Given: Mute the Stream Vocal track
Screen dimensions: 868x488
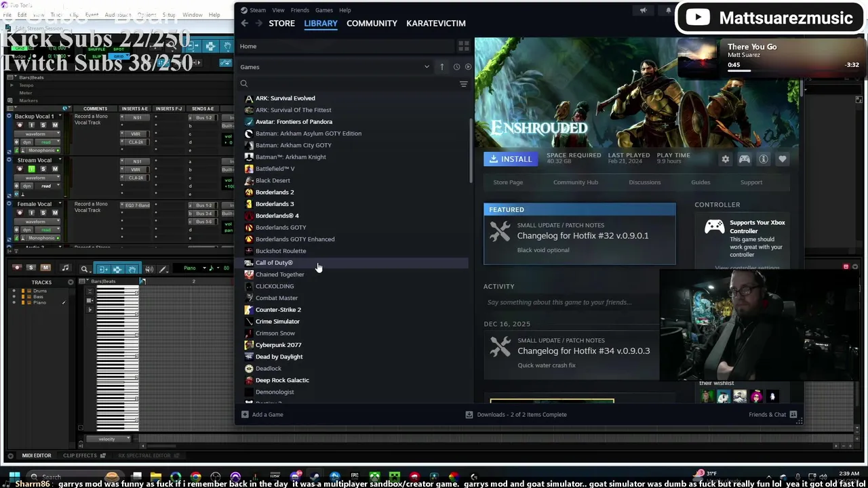Looking at the screenshot, I should click(55, 169).
